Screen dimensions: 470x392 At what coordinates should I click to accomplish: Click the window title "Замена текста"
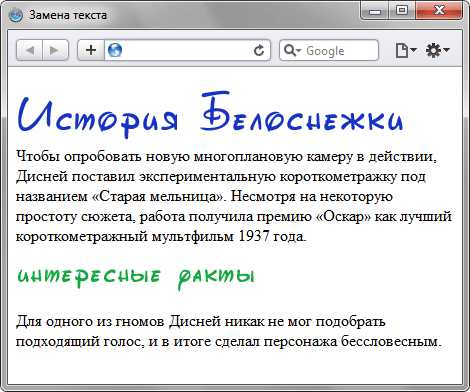(x=68, y=15)
